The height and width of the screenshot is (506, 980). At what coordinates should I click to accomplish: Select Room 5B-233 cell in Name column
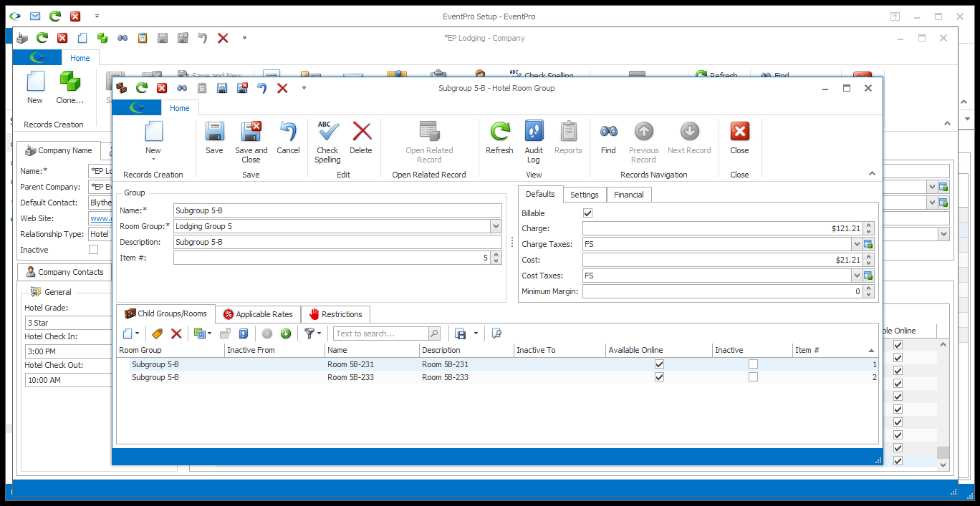pyautogui.click(x=372, y=377)
